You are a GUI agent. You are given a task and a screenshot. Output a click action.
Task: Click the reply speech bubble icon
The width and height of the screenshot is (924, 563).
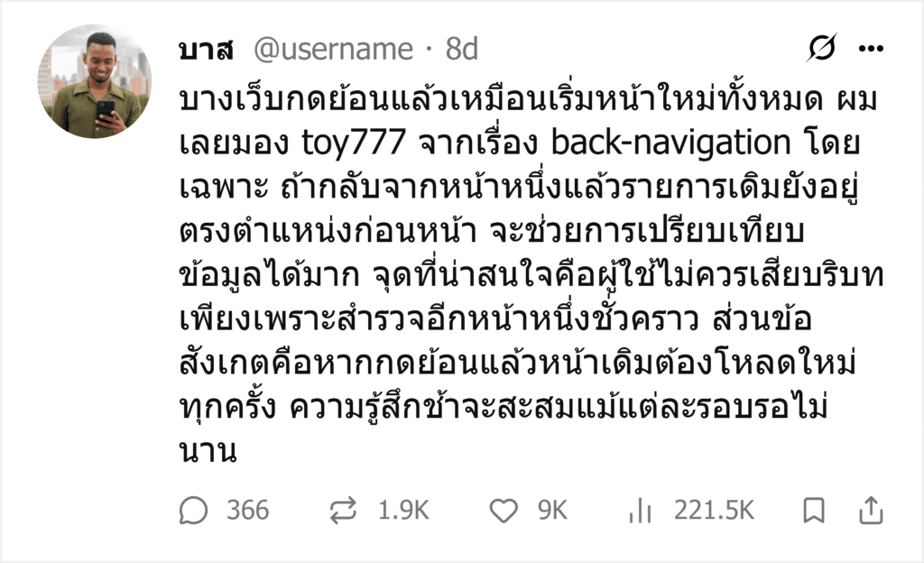pyautogui.click(x=193, y=511)
